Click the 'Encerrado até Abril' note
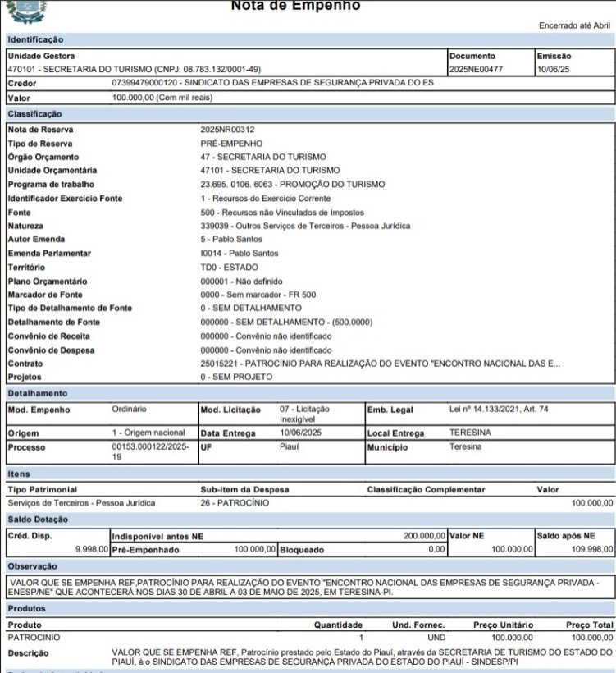Image resolution: width=616 pixels, height=673 pixels. point(574,25)
